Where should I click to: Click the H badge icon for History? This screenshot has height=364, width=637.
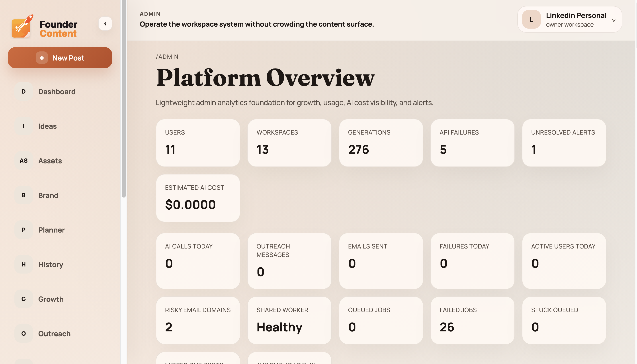[x=23, y=264]
